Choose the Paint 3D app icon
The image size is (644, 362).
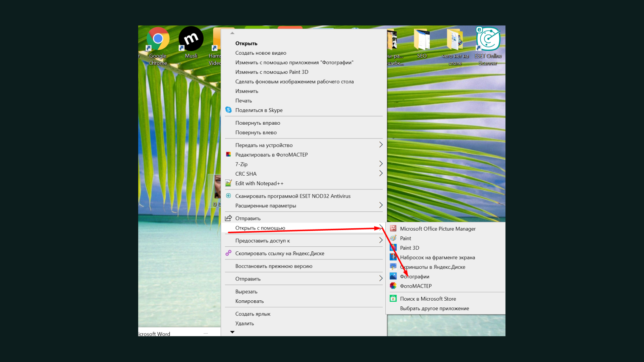393,248
